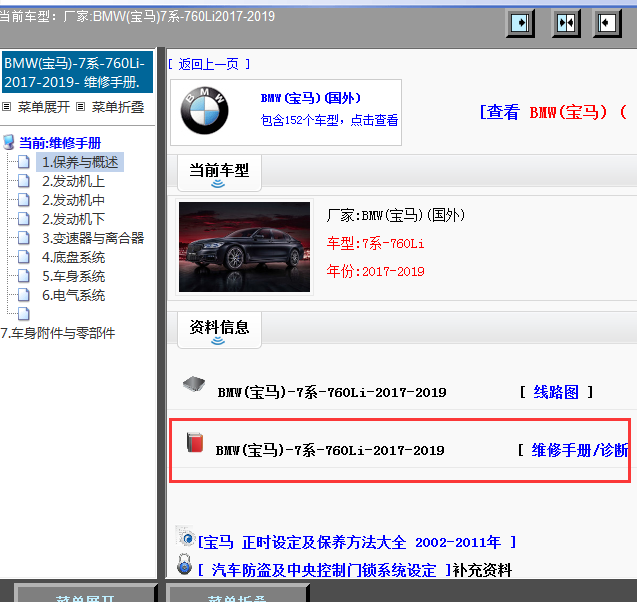Screen dimensions: 637x602
Task: Click the text 厂家:BMW(宝马)(国外)
Action: (396, 215)
